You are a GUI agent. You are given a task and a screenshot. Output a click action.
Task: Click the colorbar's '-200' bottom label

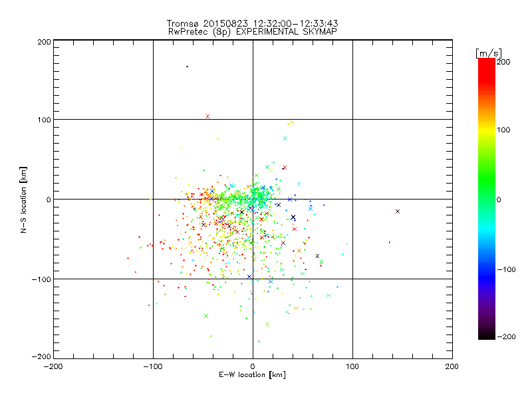tap(506, 336)
